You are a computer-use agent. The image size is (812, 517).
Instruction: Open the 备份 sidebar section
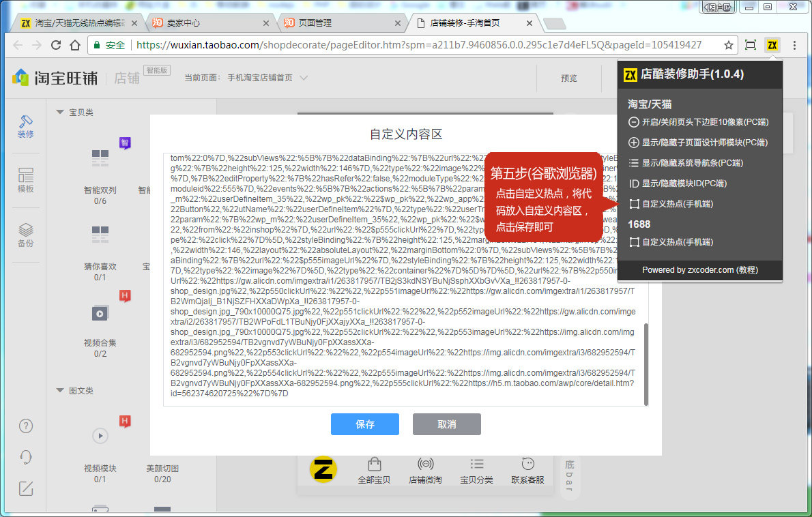[25, 235]
